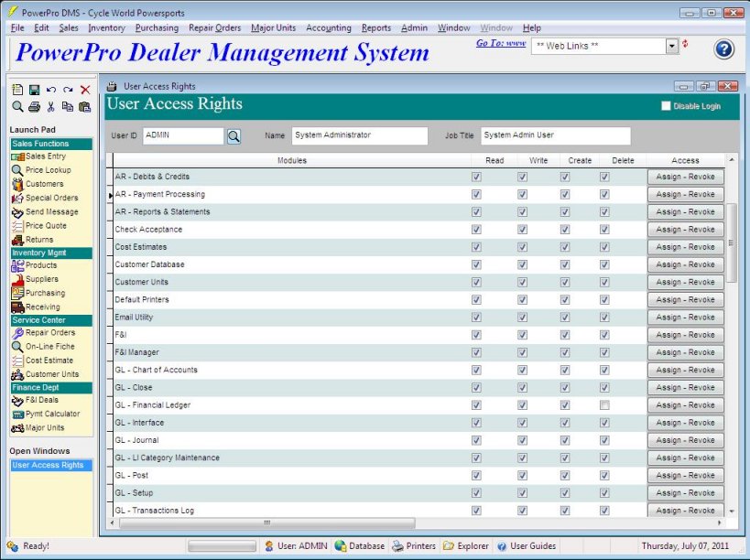Screen dimensions: 750x560
Task: Click the red X delete icon
Action: (x=85, y=90)
